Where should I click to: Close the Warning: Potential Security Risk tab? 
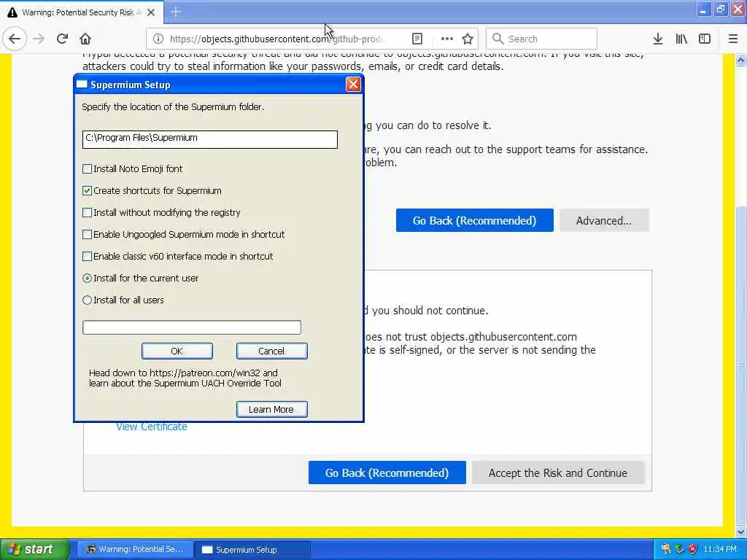tap(151, 12)
